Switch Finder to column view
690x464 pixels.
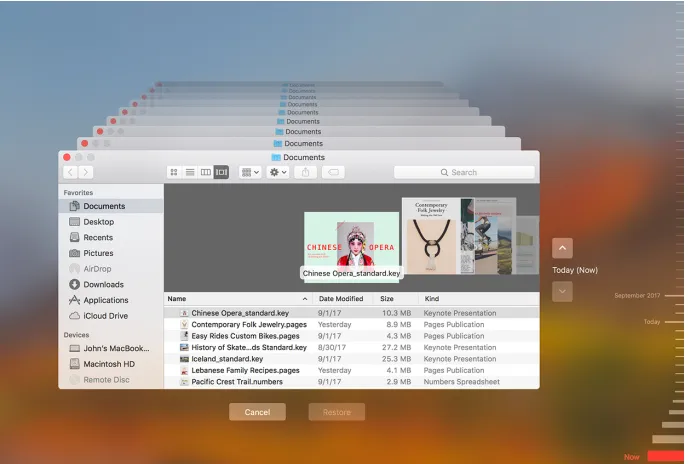(206, 172)
